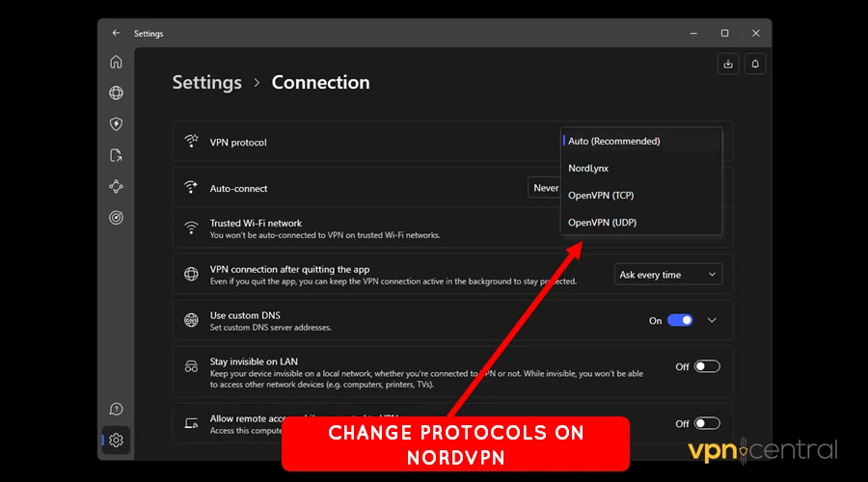The width and height of the screenshot is (868, 482).
Task: Open the Home icon in sidebar
Action: tap(116, 63)
